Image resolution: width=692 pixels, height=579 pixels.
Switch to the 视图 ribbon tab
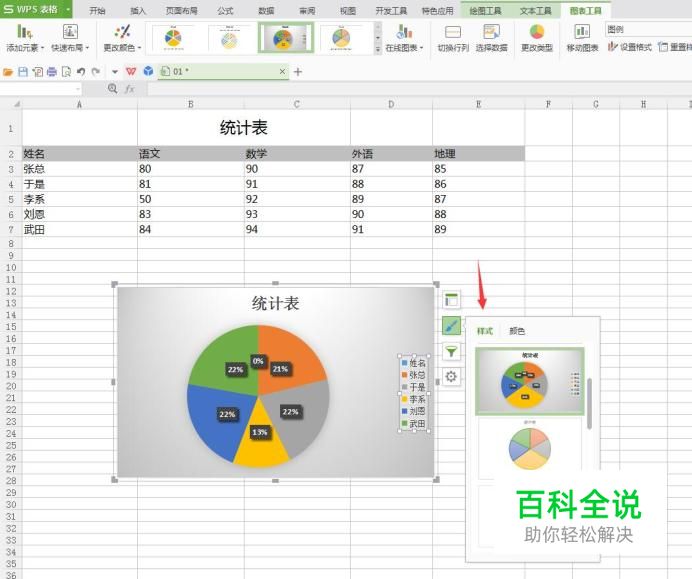tap(348, 11)
